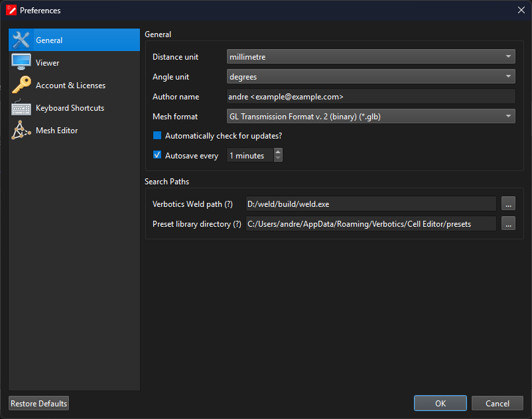
Task: Click the Cancel button
Action: [497, 403]
